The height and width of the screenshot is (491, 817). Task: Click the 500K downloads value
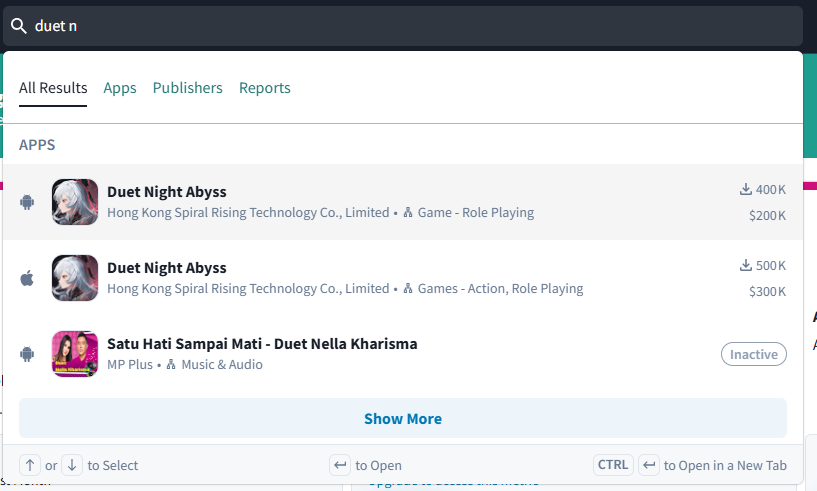click(771, 265)
